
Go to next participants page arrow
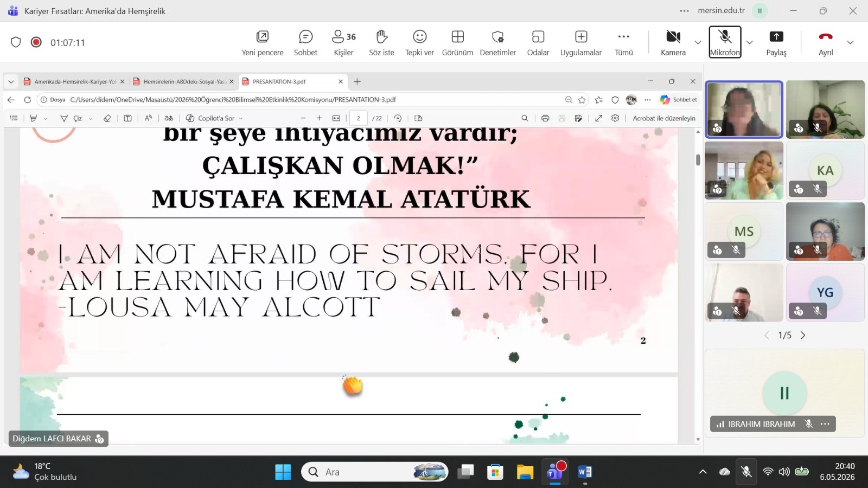[x=803, y=336]
